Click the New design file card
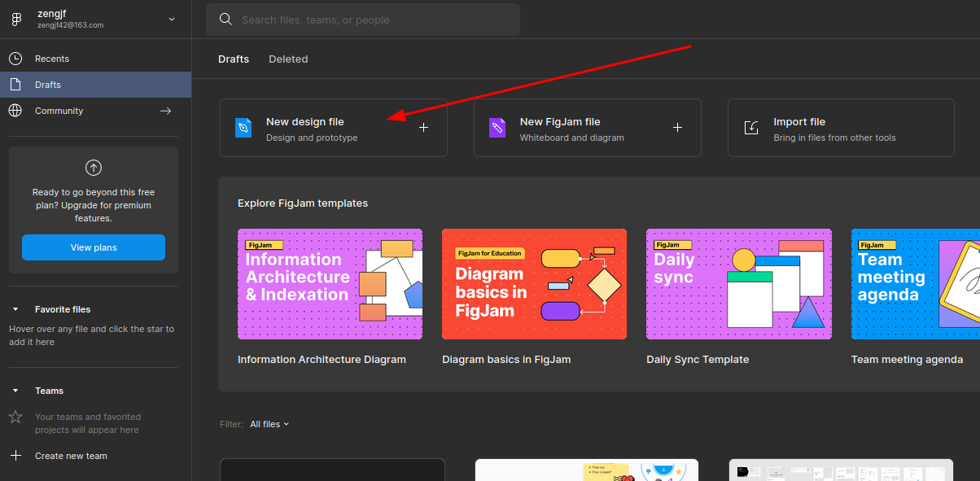This screenshot has width=980, height=481. (x=334, y=128)
